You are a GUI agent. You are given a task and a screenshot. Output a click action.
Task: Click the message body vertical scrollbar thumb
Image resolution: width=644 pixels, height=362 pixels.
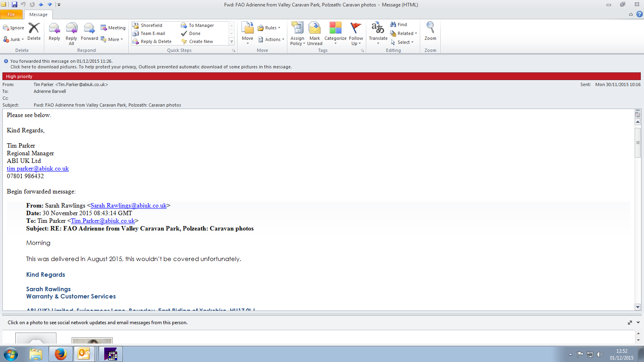click(x=638, y=143)
